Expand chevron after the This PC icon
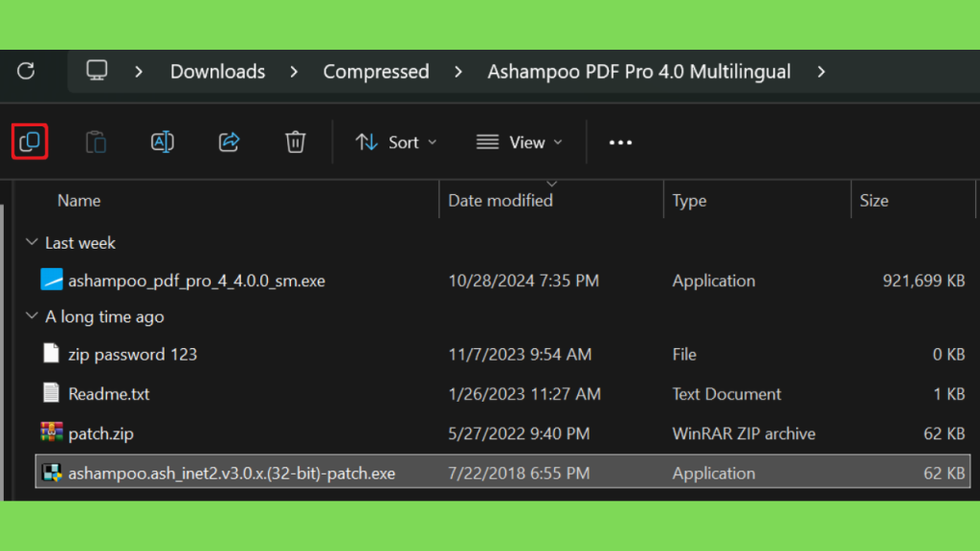The width and height of the screenshot is (980, 551). (x=139, y=72)
